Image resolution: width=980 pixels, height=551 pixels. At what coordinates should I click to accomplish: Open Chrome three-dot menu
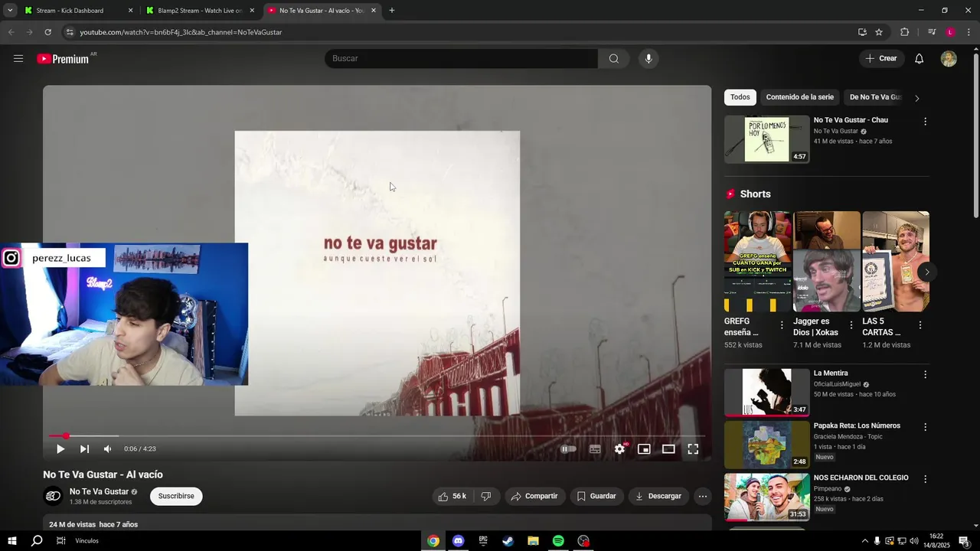(969, 32)
